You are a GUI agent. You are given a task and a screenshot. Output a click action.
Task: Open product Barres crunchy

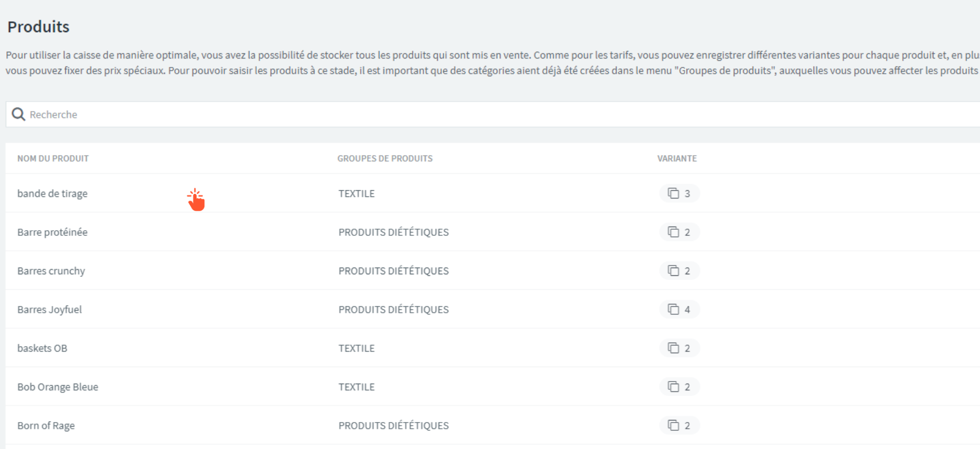coord(51,271)
